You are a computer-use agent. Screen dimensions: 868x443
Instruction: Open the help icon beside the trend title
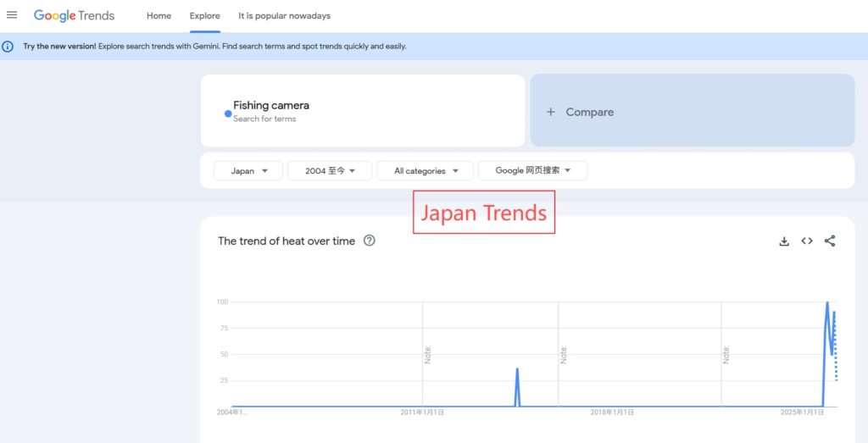point(369,241)
